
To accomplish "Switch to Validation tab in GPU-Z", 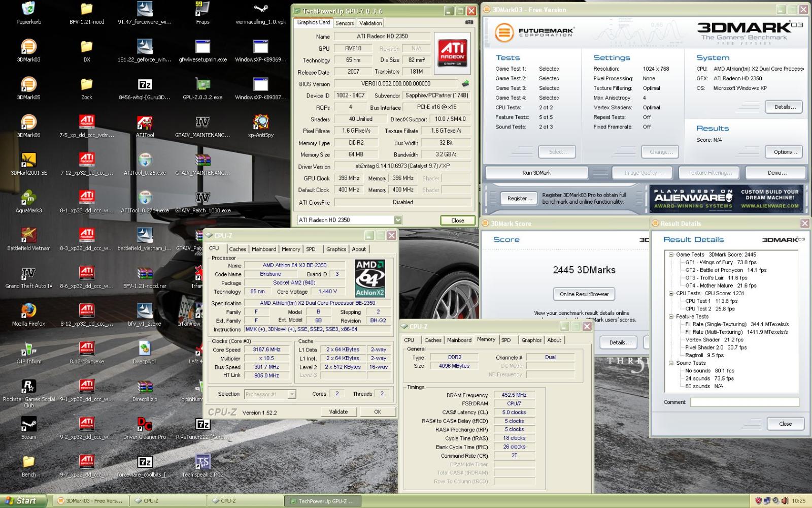I will coord(370,23).
